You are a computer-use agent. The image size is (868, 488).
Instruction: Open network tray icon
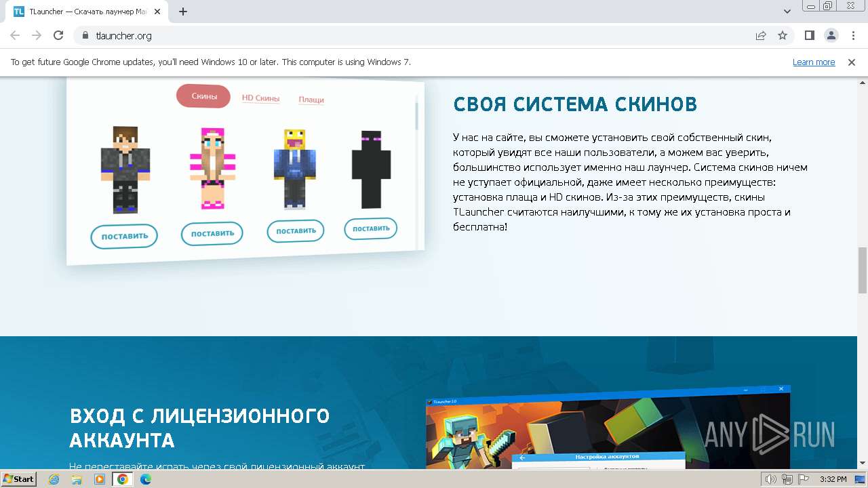click(787, 479)
